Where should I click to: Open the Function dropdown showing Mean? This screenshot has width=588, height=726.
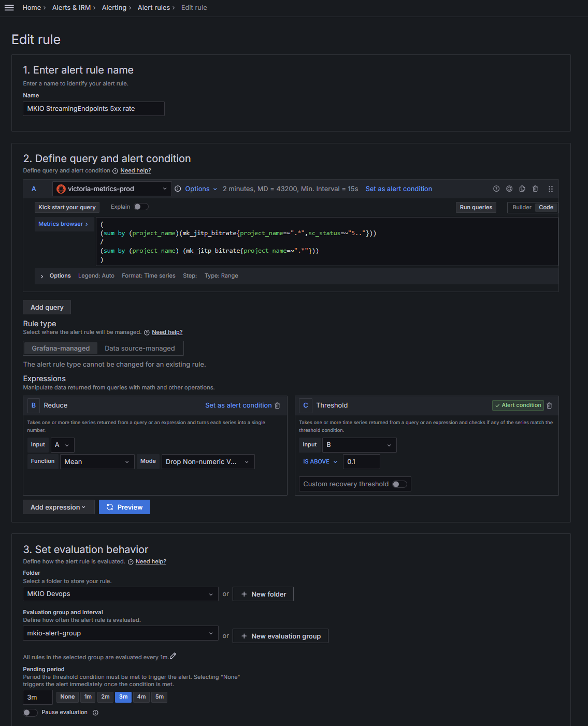point(96,462)
